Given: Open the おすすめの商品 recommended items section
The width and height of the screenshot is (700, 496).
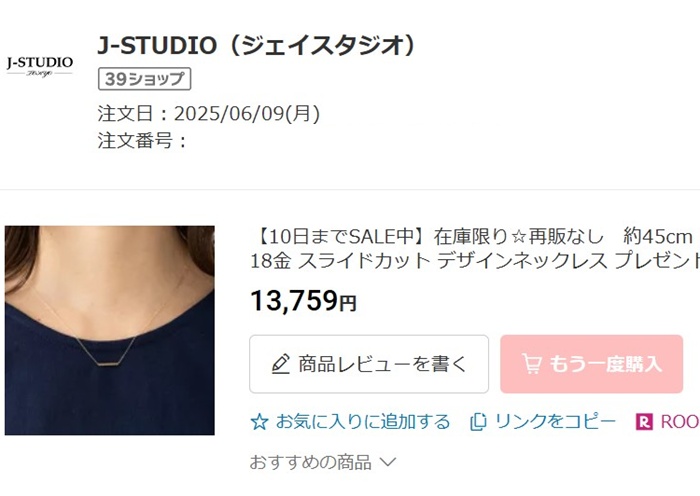Looking at the screenshot, I should coord(310,462).
